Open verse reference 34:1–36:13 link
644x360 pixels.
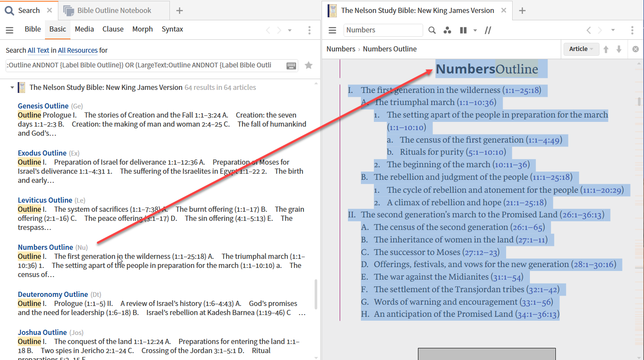tap(537, 314)
